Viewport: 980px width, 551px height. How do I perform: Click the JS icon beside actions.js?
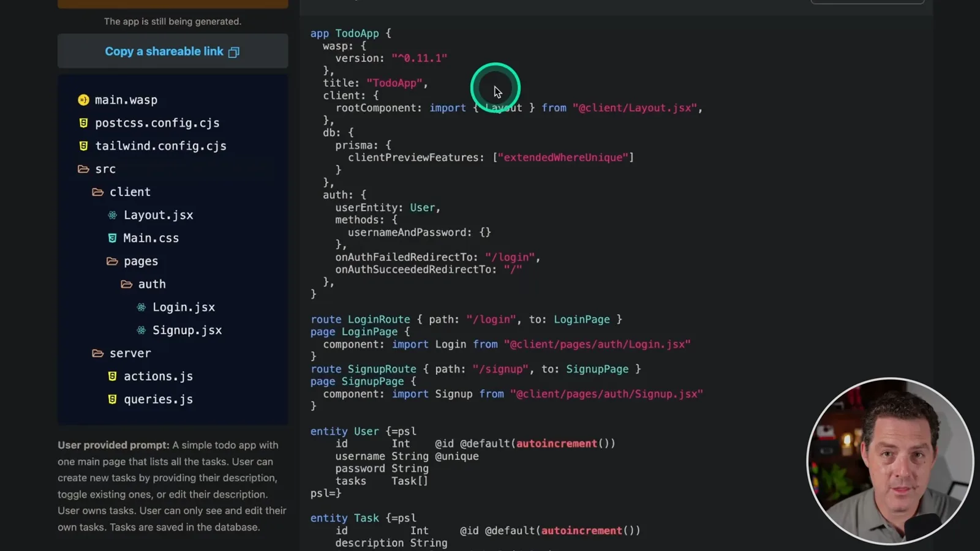coord(112,377)
